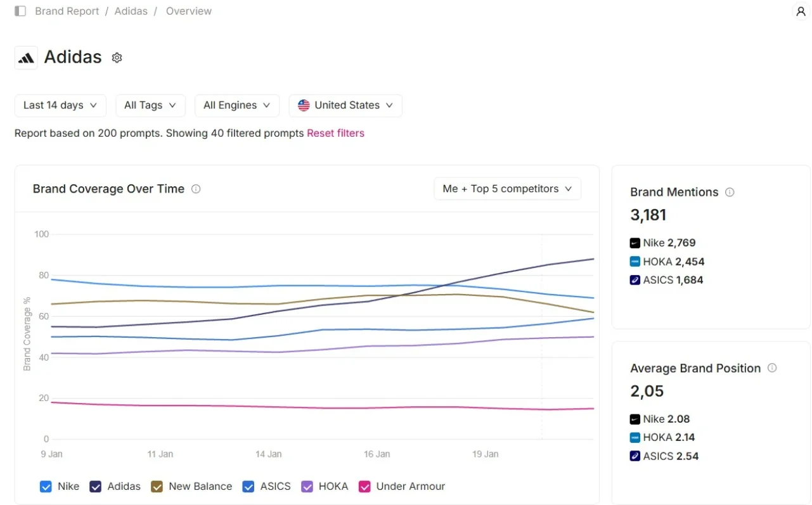
Task: Open the All Tags filter dropdown
Action: click(x=150, y=105)
